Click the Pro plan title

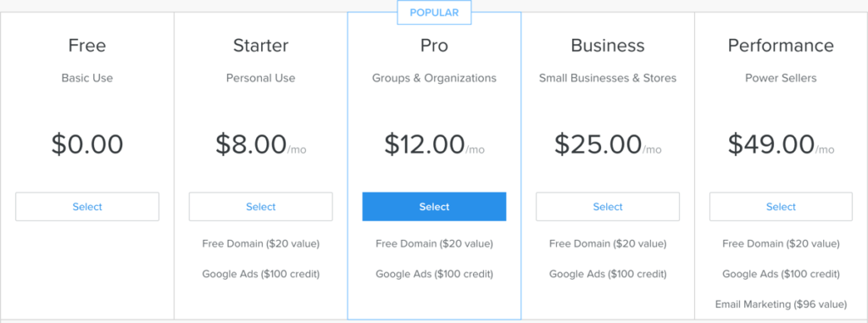434,46
